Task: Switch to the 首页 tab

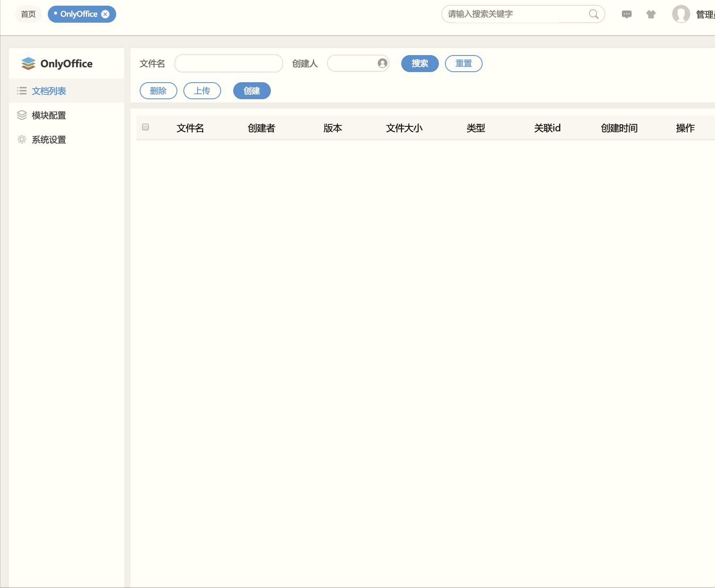Action: [x=28, y=14]
